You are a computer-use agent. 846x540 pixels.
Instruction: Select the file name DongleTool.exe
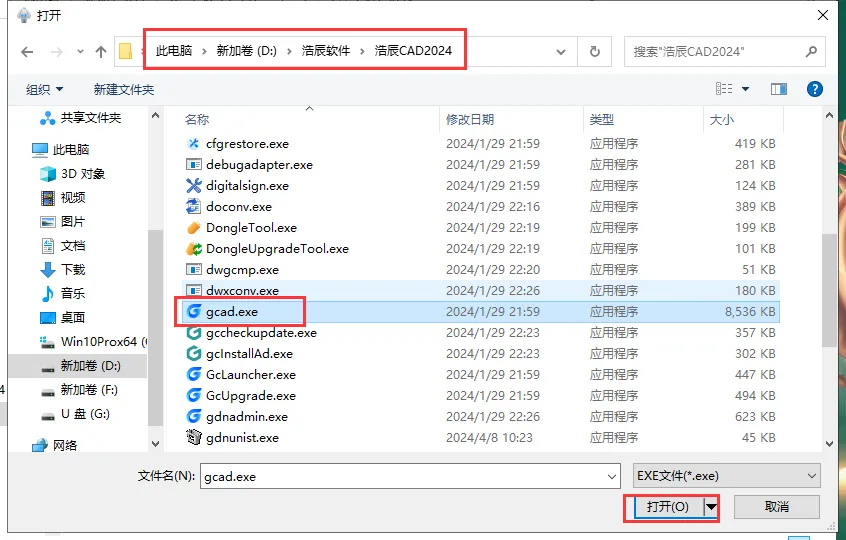point(251,228)
